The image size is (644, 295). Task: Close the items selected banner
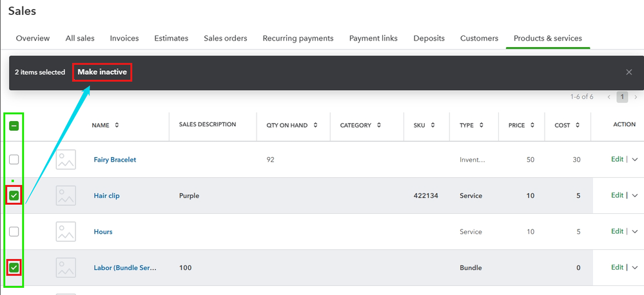click(629, 72)
